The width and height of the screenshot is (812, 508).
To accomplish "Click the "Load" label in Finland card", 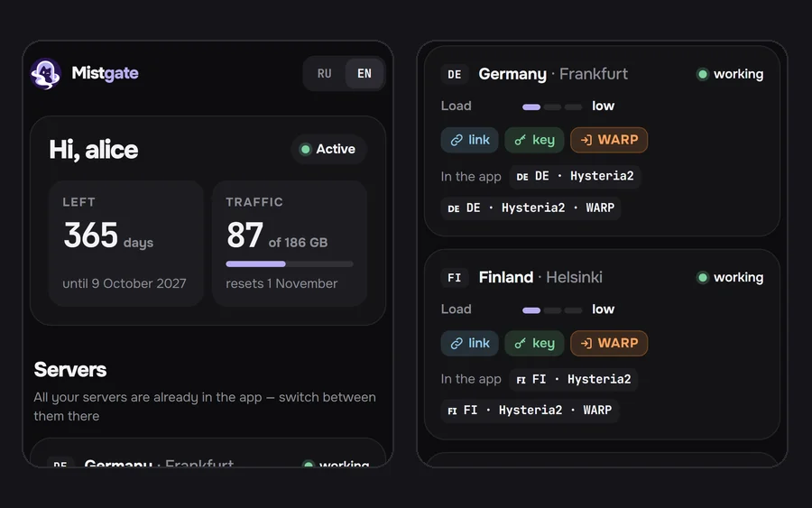I will pyautogui.click(x=456, y=309).
